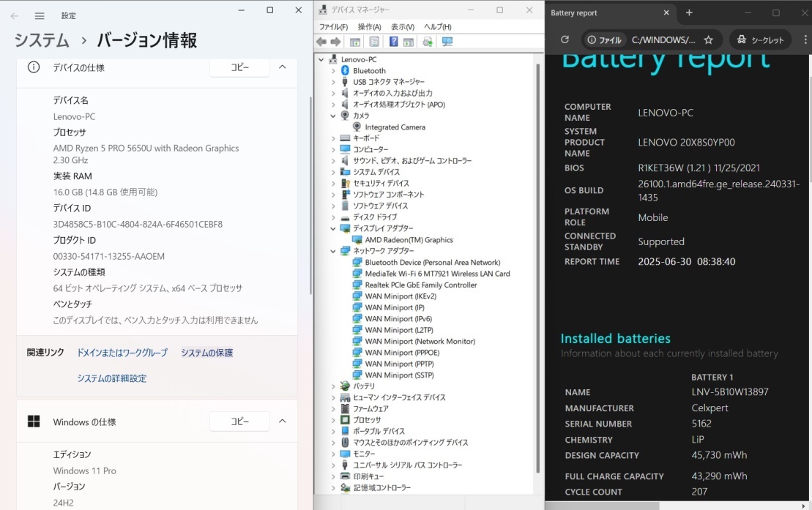Select the Bluetooth category icon in device tree
This screenshot has width=812, height=510.
point(345,70)
